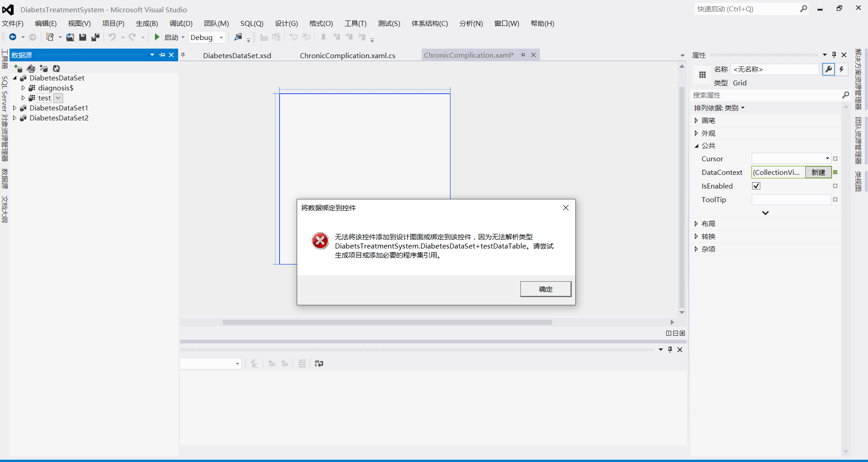Pin the bottom output pane

[670, 349]
